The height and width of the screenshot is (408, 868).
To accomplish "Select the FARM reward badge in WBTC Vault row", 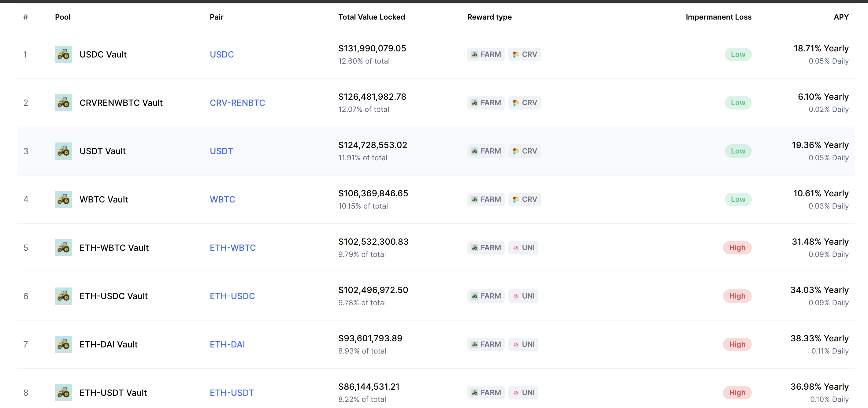I will pyautogui.click(x=486, y=199).
